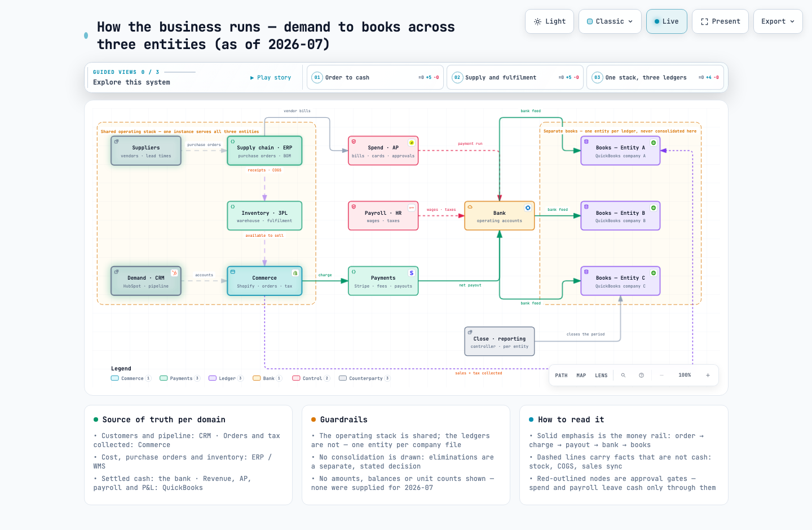812x530 pixels.
Task: Click the 100% zoom level readout
Action: 685,375
